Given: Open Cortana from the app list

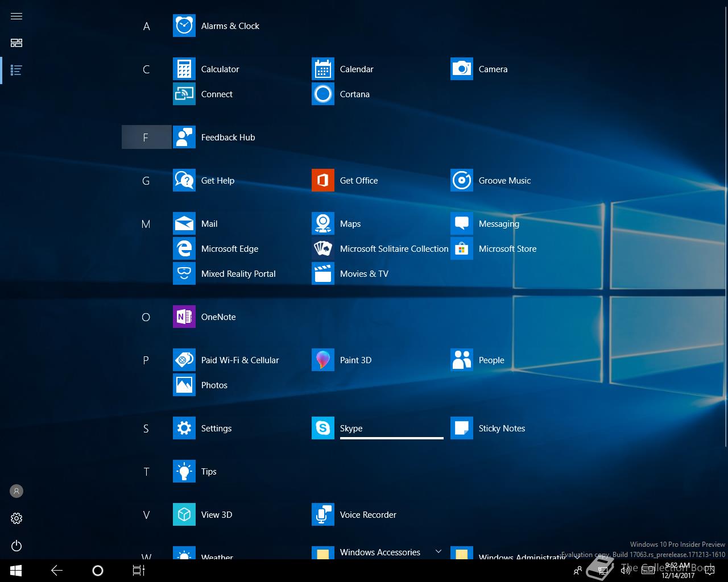Looking at the screenshot, I should (323, 94).
